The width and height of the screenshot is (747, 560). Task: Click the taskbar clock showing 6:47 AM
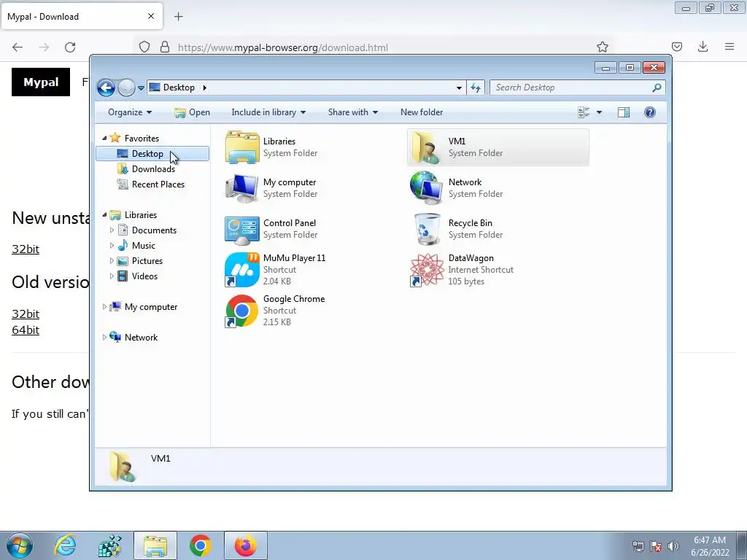click(x=710, y=546)
